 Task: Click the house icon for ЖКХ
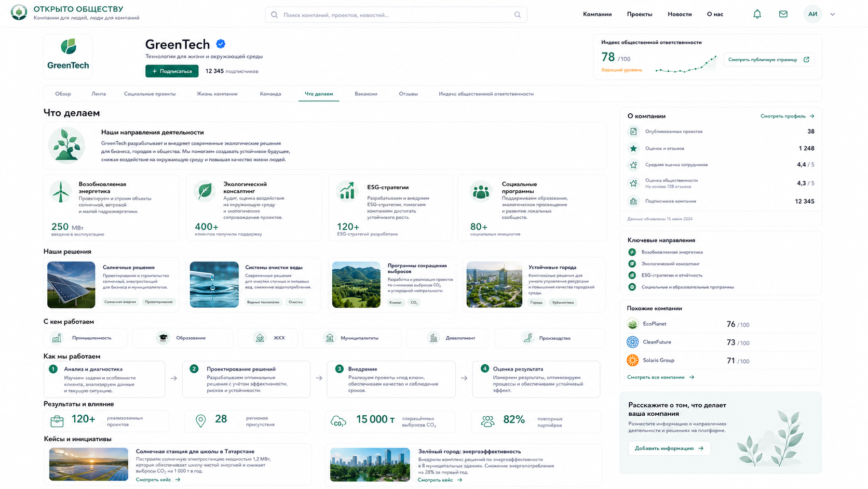(x=260, y=338)
